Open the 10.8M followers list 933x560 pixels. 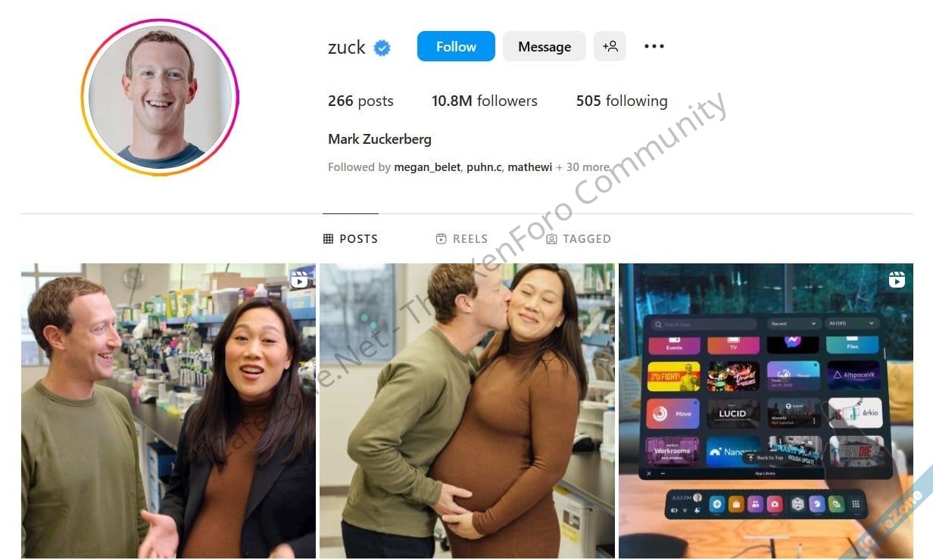coord(485,101)
